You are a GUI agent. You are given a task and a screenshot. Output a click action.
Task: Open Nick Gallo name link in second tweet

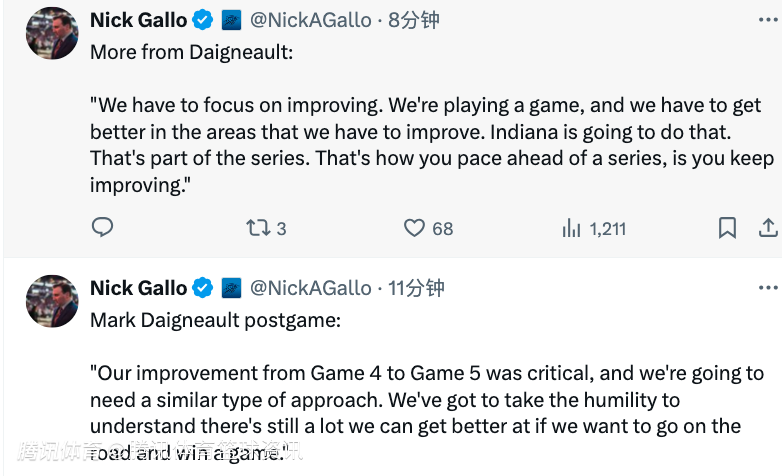(x=137, y=288)
